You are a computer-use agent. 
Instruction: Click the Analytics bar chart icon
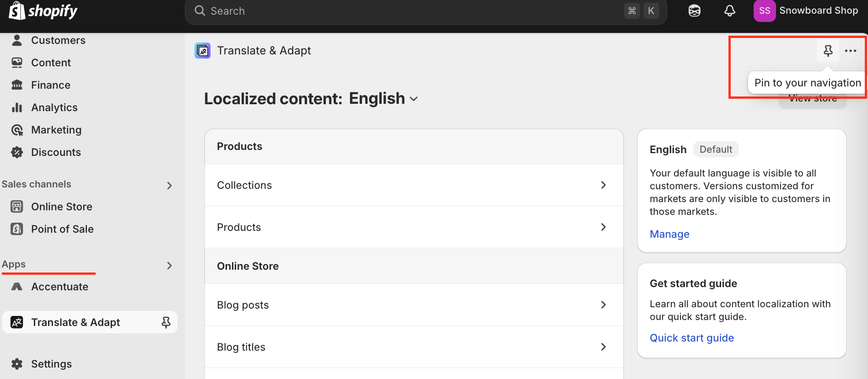pyautogui.click(x=17, y=107)
